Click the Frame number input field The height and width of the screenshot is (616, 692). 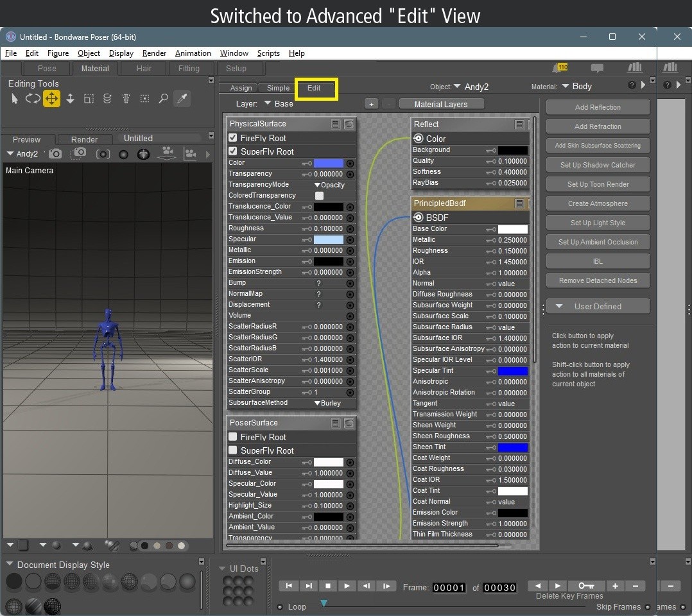coord(449,587)
